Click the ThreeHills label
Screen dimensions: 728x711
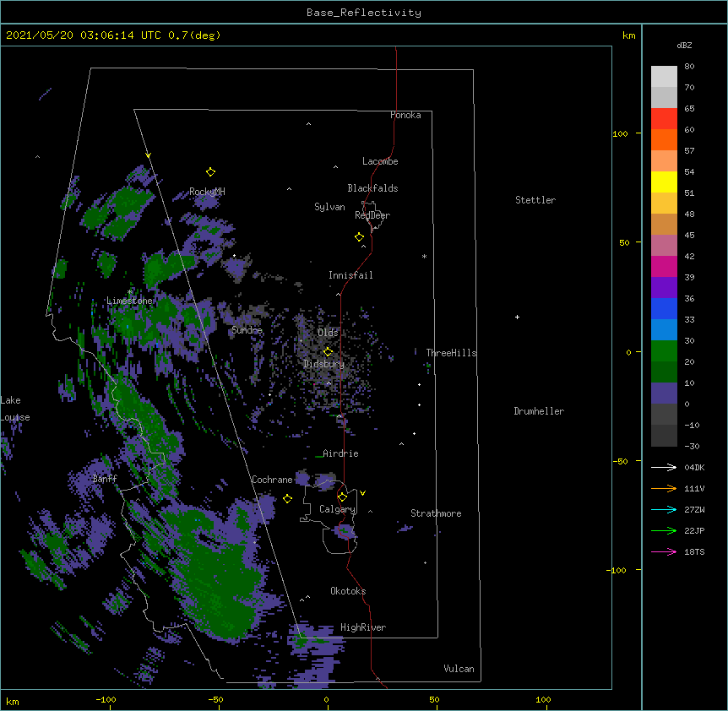tap(451, 353)
